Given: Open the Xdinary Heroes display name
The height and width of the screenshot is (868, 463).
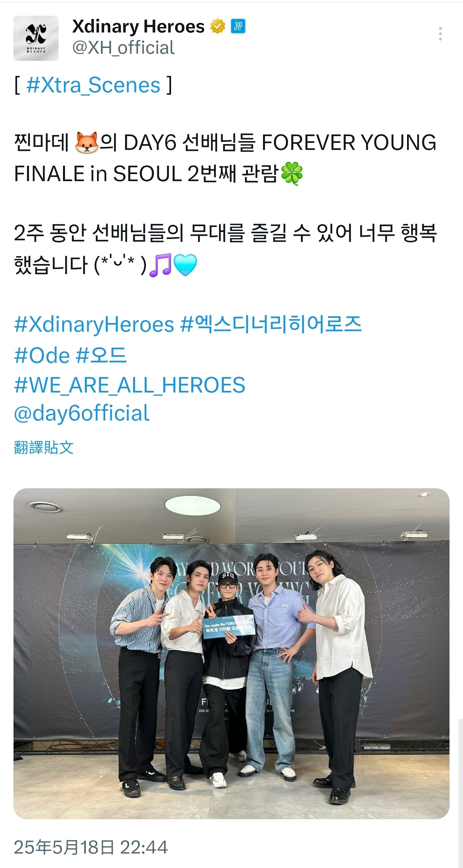Looking at the screenshot, I should pos(138,26).
